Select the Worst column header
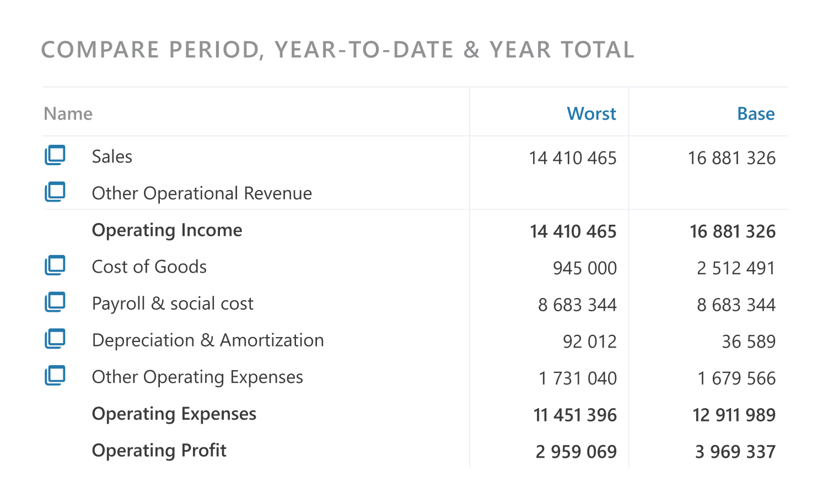Viewport: 828px width, 504px height. (x=592, y=113)
